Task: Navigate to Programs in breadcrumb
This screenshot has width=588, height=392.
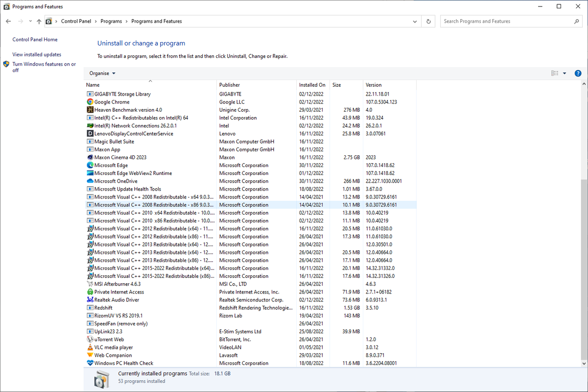Action: click(x=111, y=22)
